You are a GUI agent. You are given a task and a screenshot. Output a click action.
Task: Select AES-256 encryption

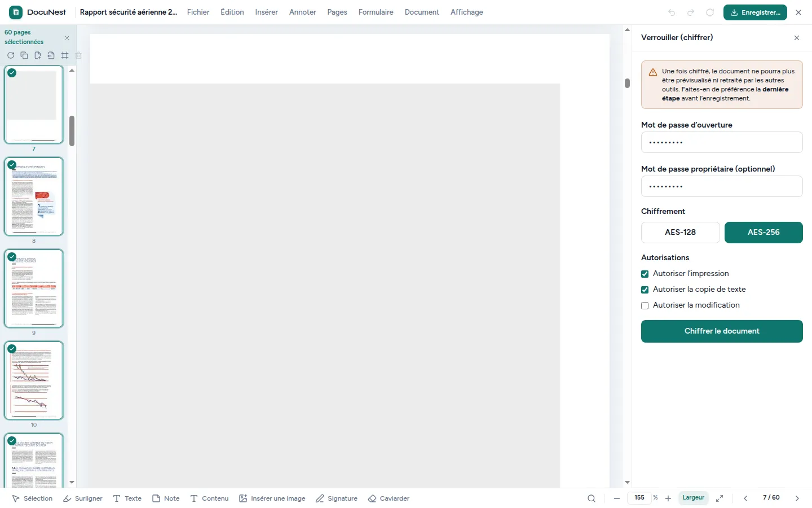(x=764, y=232)
